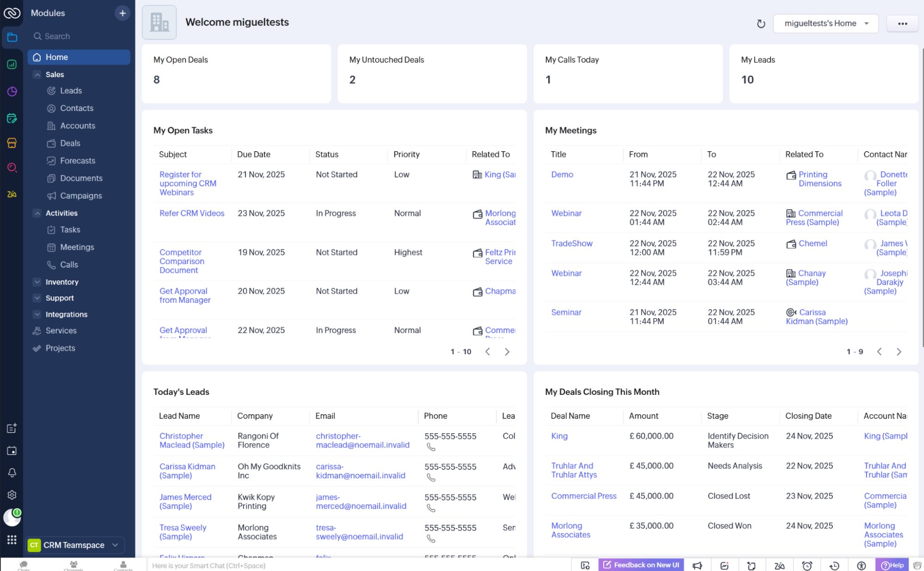Collapse the Sales section in sidebar
Viewport: 924px width, 571px height.
coord(37,74)
